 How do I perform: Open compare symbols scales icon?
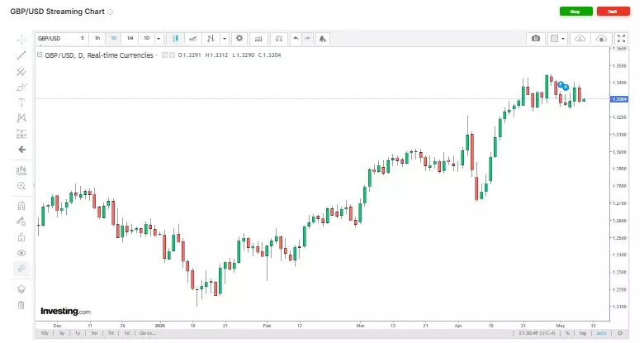[279, 39]
